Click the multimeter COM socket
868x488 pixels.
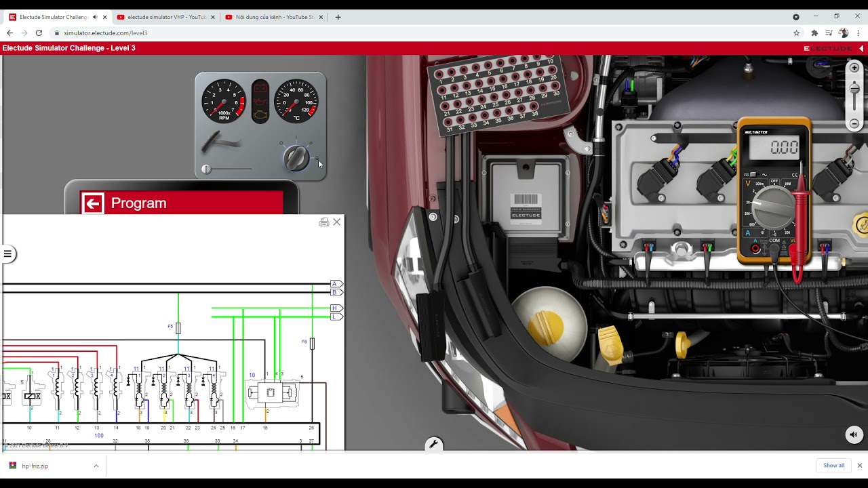pos(774,249)
